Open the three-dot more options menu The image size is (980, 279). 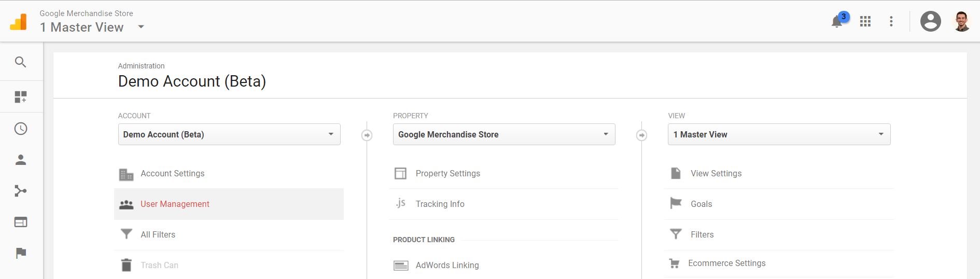tap(891, 21)
